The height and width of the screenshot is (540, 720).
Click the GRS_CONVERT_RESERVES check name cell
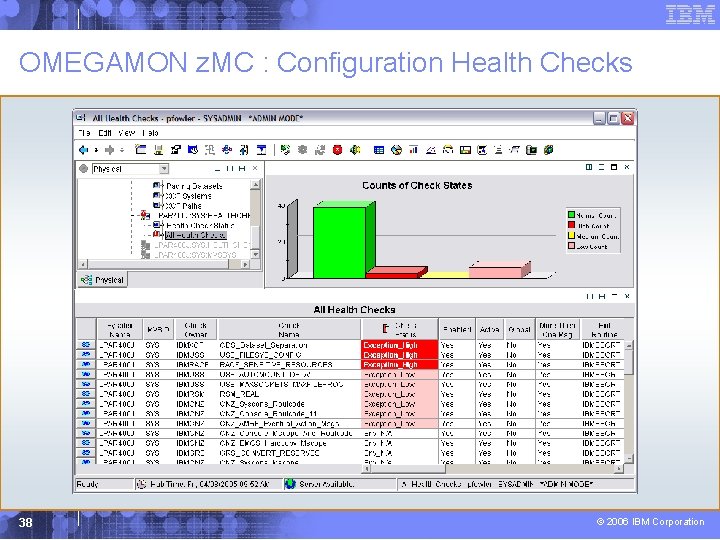click(289, 453)
